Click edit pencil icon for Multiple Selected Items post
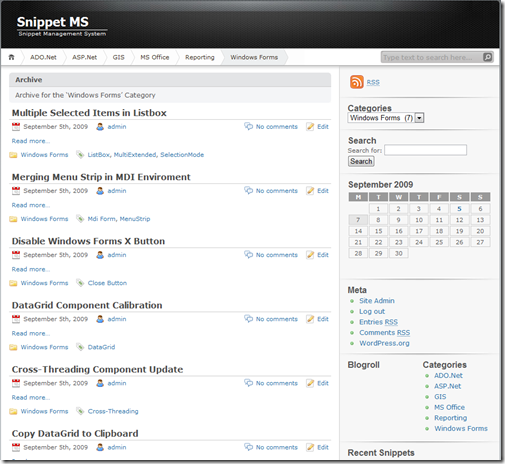Image resolution: width=505 pixels, height=464 pixels. click(310, 127)
